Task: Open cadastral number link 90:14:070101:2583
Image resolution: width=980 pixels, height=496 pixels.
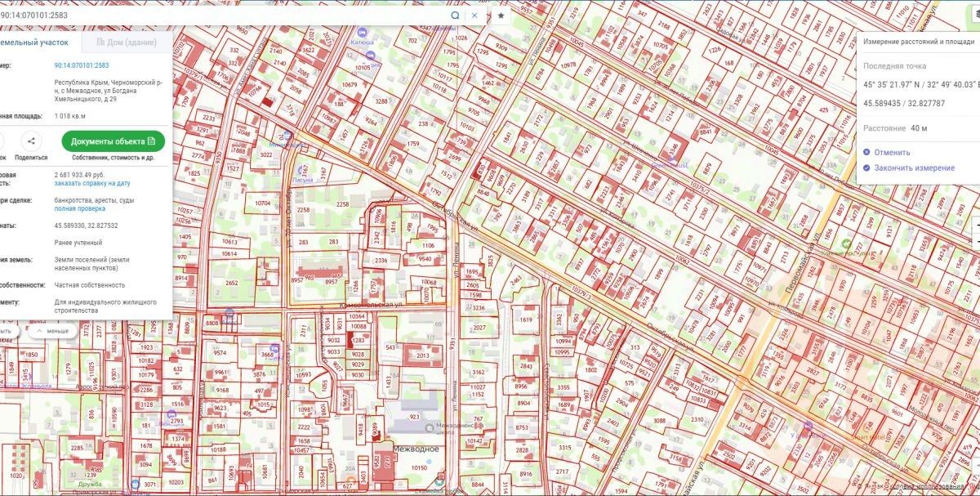Action: click(82, 65)
